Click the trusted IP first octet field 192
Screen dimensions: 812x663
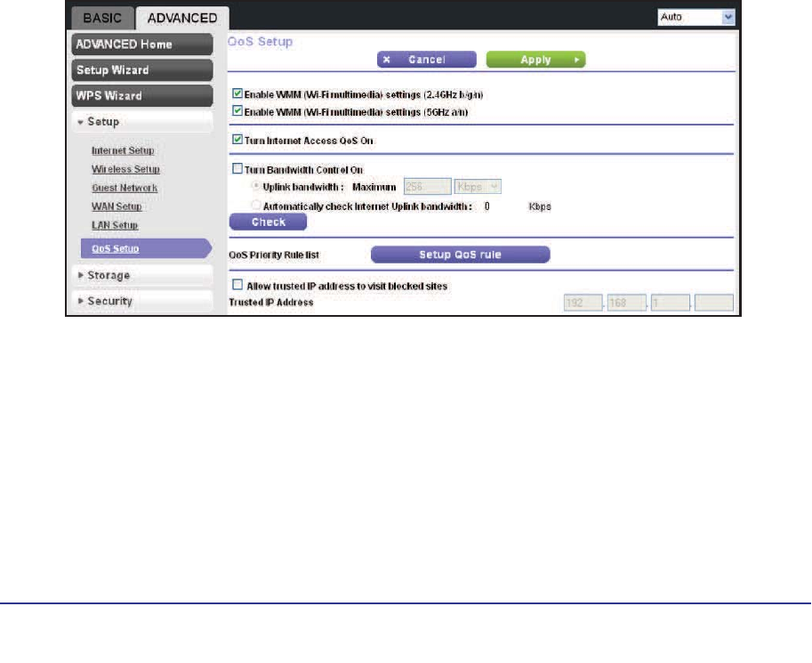tap(583, 303)
